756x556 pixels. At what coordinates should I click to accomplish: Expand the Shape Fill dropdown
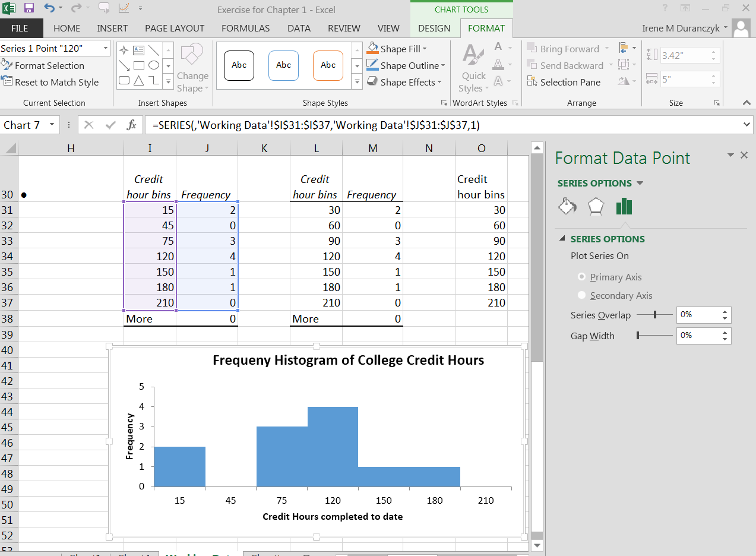click(425, 49)
